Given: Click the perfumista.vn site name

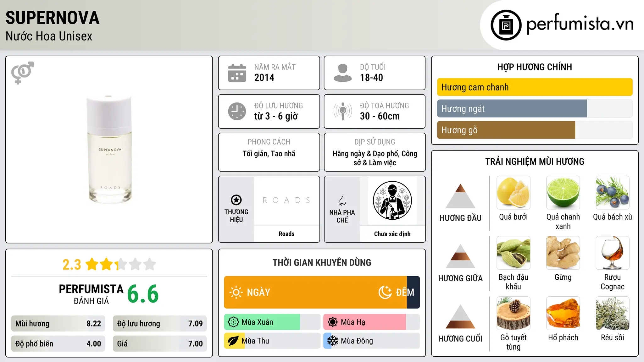Looking at the screenshot, I should (580, 24).
